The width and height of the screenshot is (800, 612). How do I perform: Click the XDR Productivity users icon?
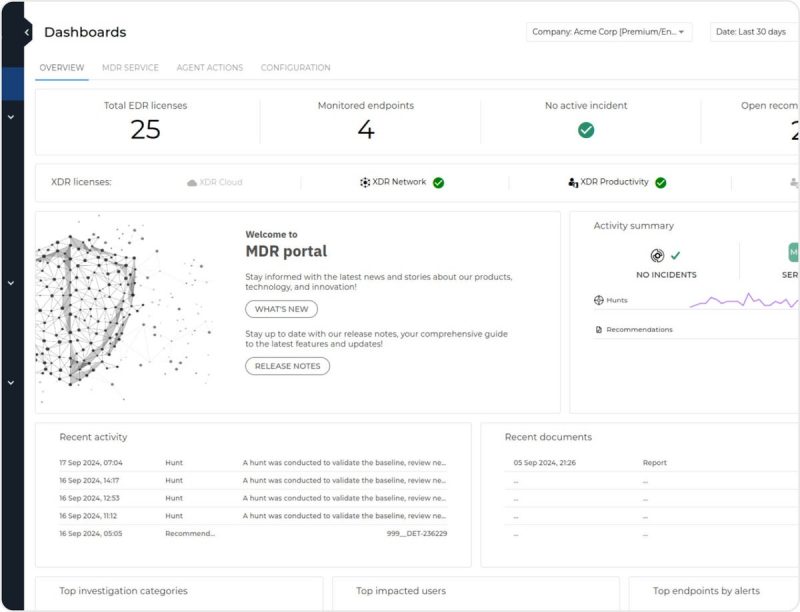tap(573, 182)
